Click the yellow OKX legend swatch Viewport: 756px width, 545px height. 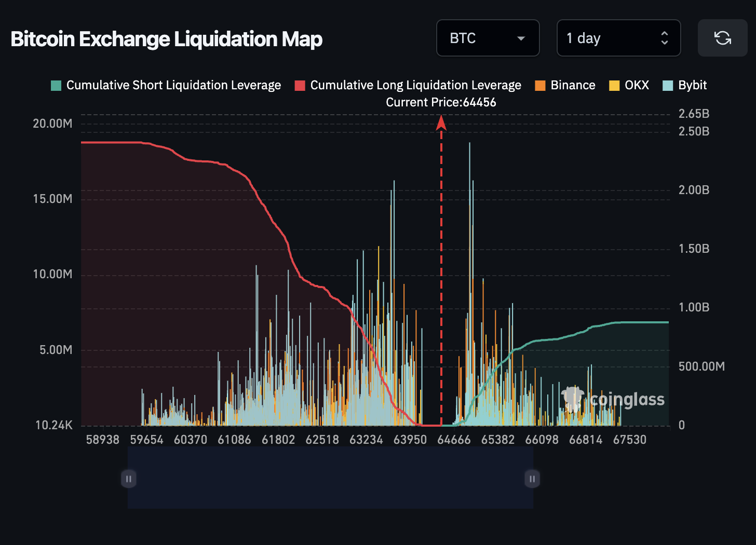(x=614, y=86)
